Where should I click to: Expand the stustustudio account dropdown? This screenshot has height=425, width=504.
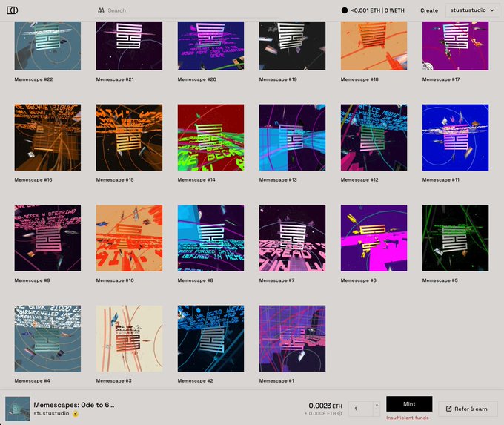(x=472, y=10)
